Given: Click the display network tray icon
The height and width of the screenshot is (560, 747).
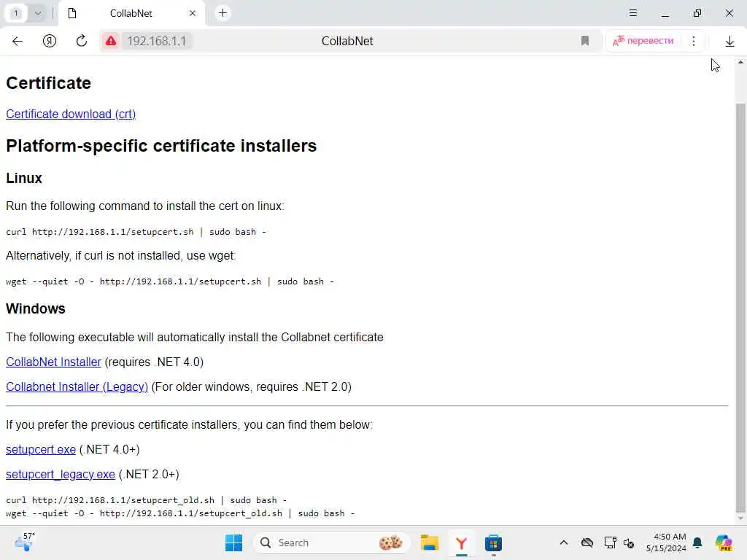Looking at the screenshot, I should click(x=611, y=542).
